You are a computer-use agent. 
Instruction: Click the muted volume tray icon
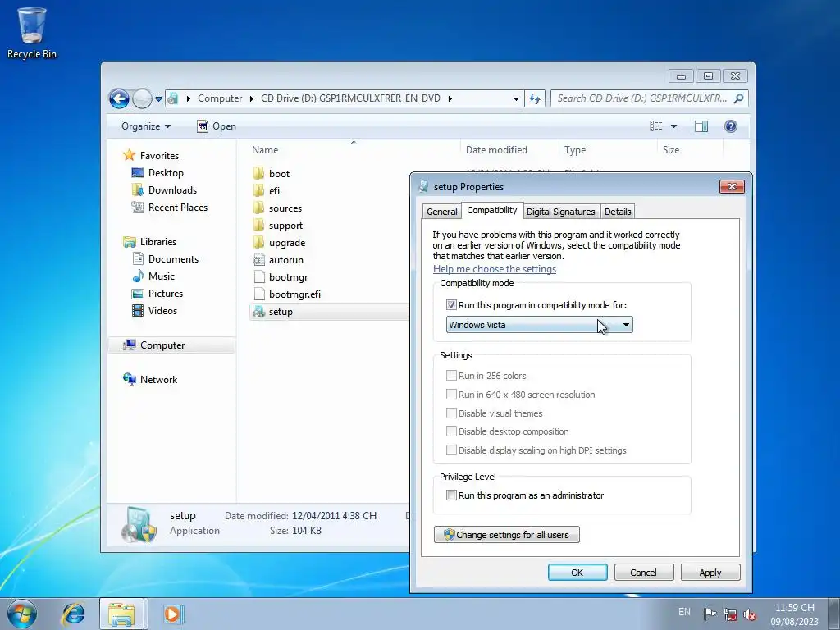tap(750, 614)
